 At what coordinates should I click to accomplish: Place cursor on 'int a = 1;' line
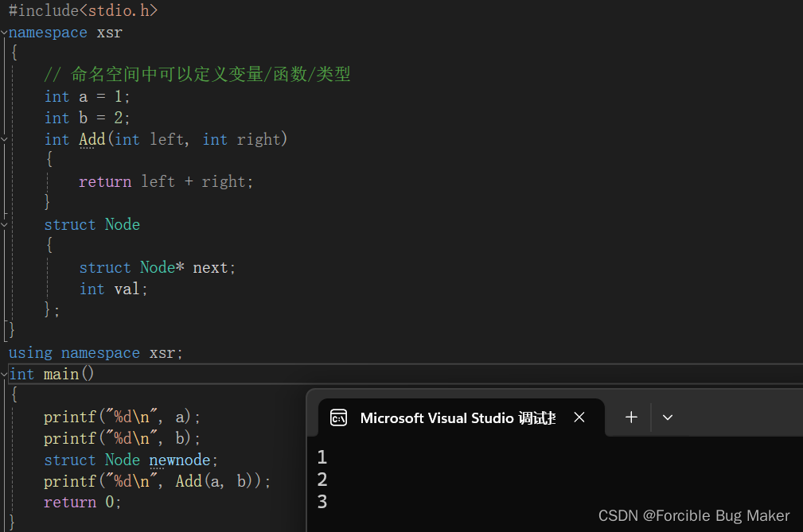87,97
